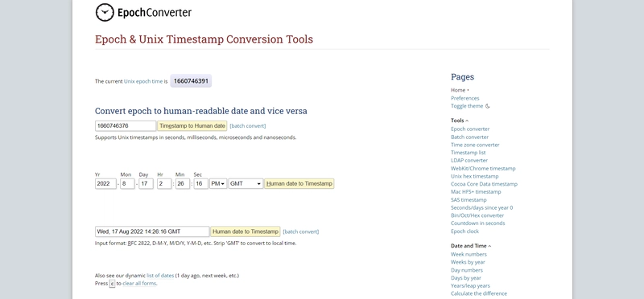Viewport: 644px width, 299px height.
Task: Open the dynamic list of dates link
Action: [x=160, y=276]
